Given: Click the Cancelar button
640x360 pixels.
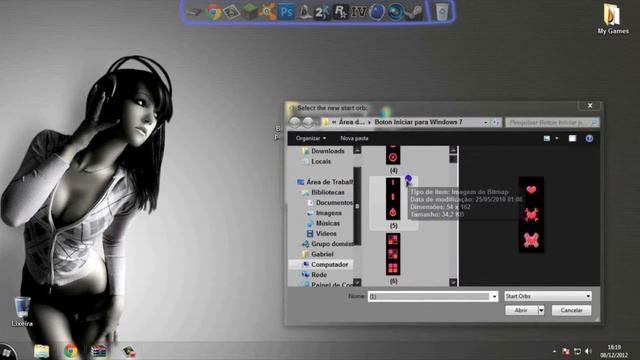Looking at the screenshot, I should (x=571, y=311).
